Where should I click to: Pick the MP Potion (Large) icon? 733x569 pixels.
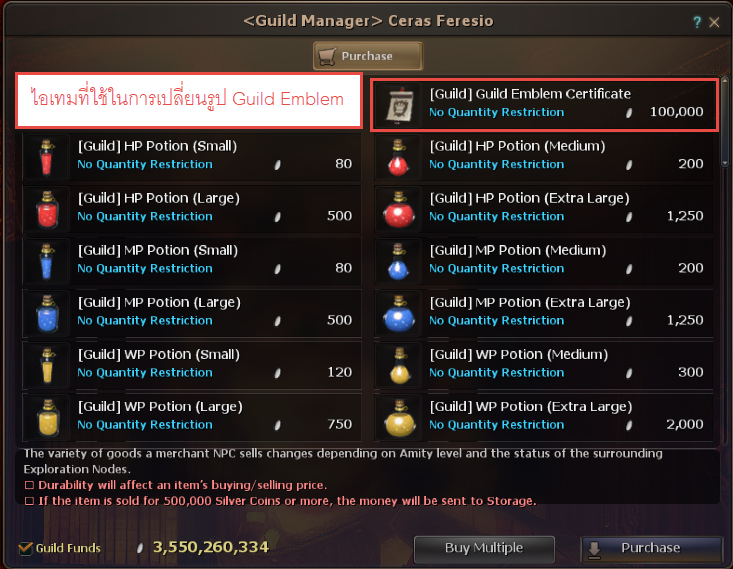(x=46, y=314)
